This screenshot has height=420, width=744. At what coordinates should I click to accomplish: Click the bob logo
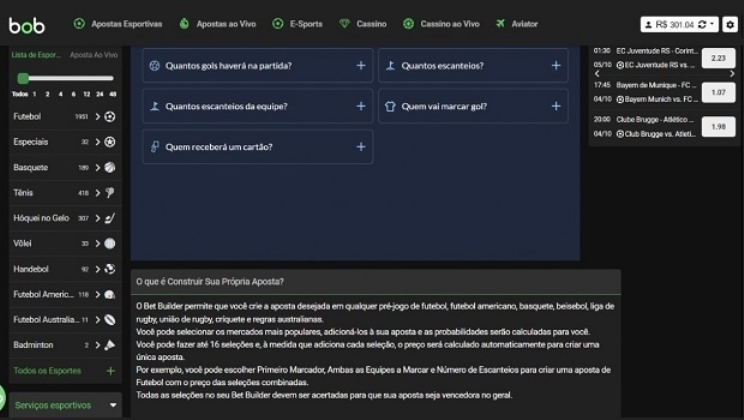tap(27, 24)
